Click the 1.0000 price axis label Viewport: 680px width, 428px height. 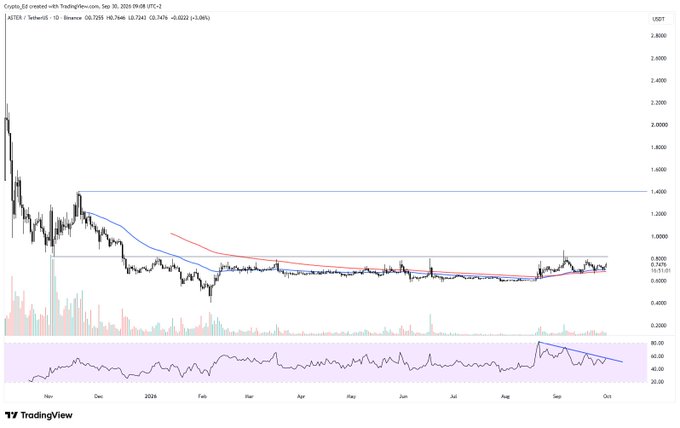(658, 237)
